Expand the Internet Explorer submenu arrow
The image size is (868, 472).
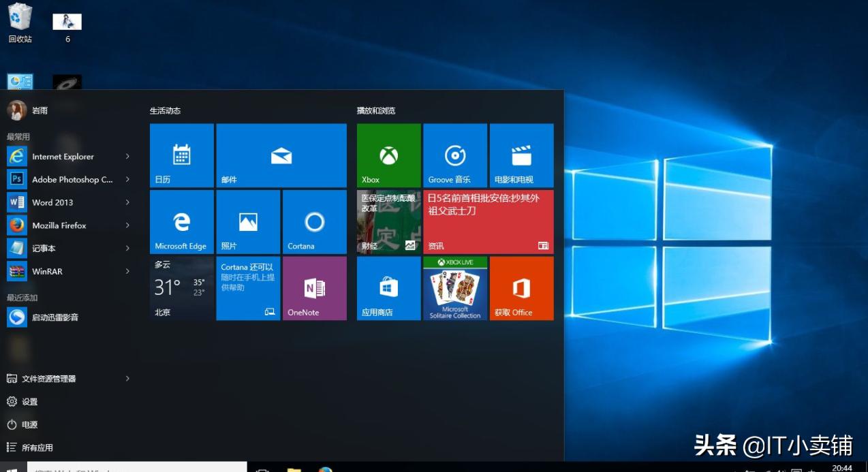128,156
